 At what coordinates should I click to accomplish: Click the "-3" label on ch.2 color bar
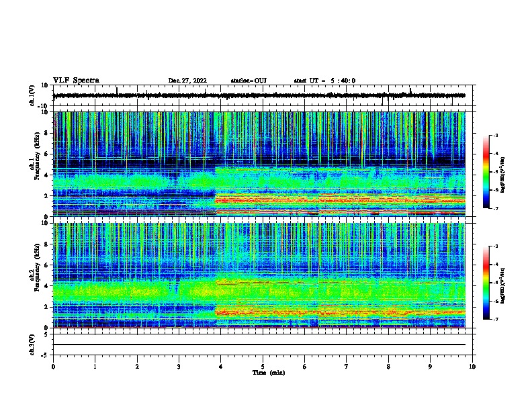pyautogui.click(x=495, y=246)
